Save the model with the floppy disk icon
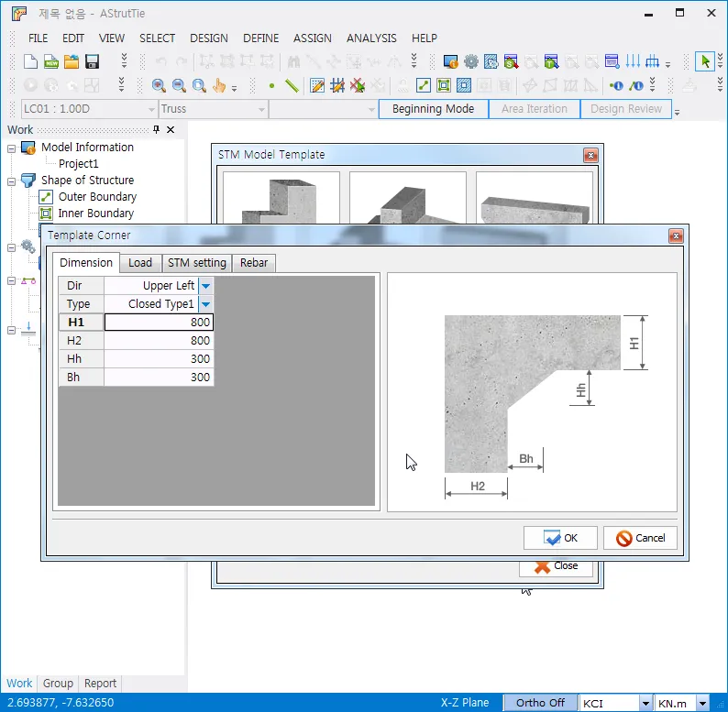Viewport: 728px width, 712px height. tap(92, 61)
